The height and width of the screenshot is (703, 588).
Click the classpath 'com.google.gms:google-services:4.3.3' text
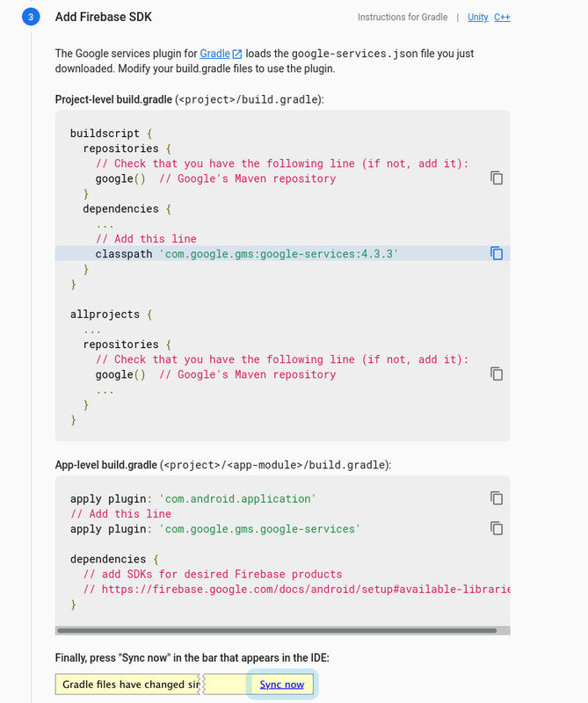pyautogui.click(x=247, y=254)
